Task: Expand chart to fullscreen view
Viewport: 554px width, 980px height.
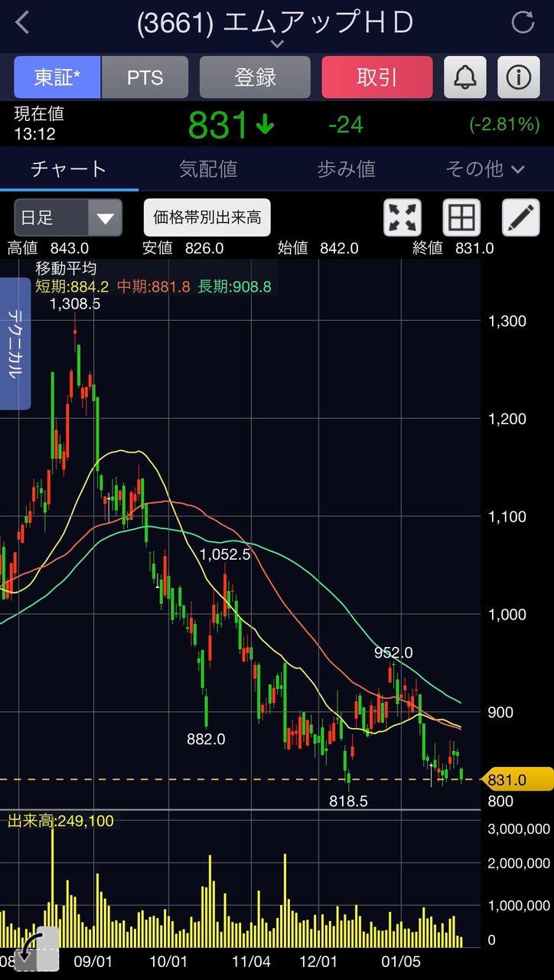Action: coord(402,217)
